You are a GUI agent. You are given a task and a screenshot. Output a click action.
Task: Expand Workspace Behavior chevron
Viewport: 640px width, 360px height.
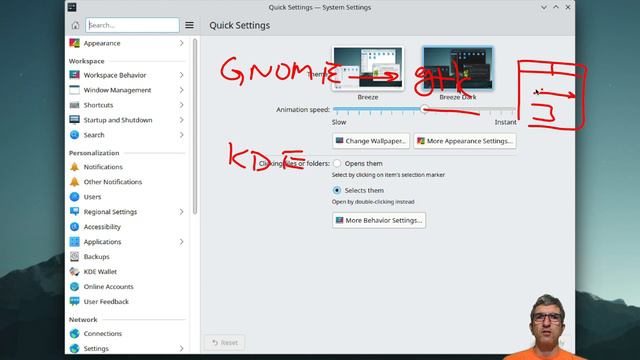[x=182, y=75]
